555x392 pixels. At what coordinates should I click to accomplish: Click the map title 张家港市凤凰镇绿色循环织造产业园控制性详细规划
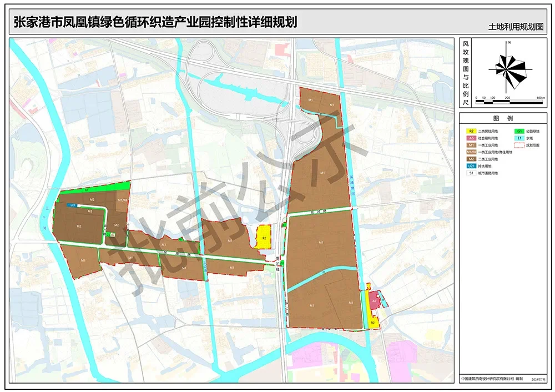click(155, 22)
